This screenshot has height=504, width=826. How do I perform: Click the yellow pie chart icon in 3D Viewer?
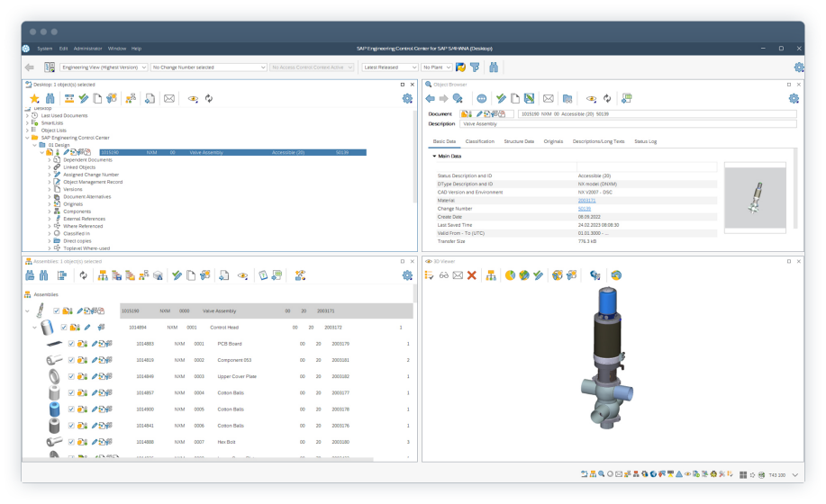(510, 275)
